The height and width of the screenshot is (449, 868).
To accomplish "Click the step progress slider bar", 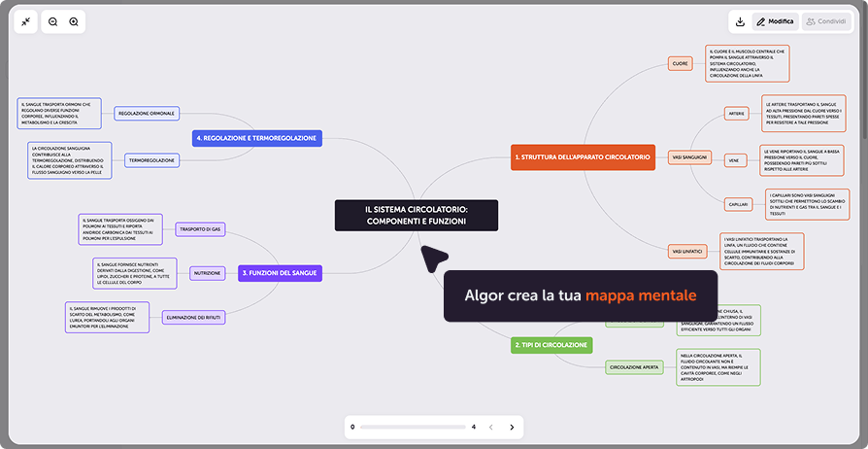I will click(413, 427).
